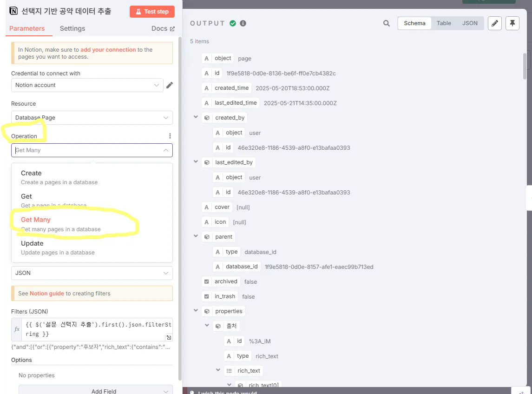
Task: Switch output view to Table
Action: click(443, 23)
